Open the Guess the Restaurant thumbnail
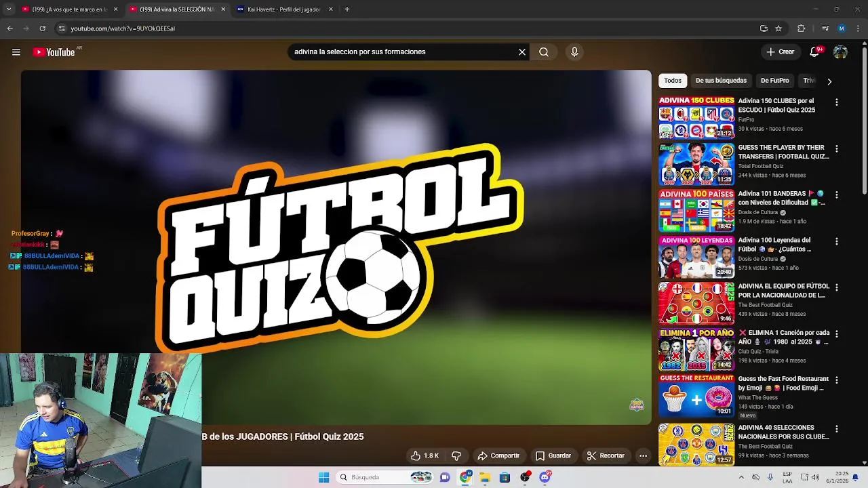 pyautogui.click(x=696, y=395)
